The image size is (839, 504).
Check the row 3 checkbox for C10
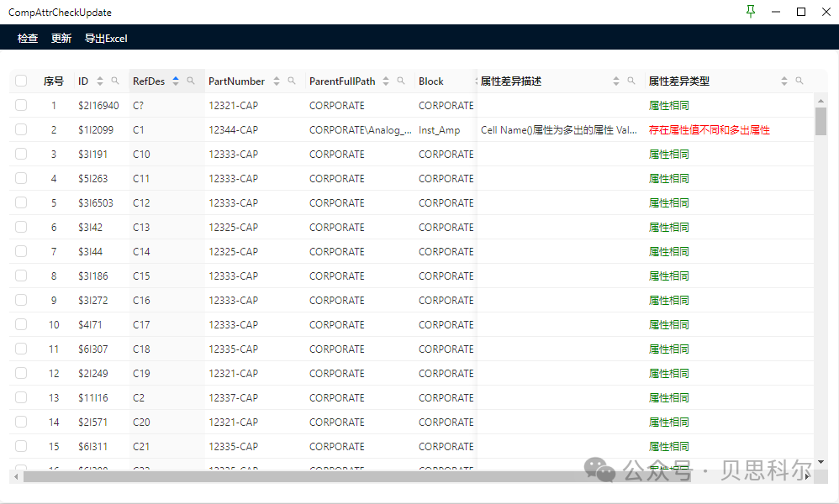coord(21,154)
